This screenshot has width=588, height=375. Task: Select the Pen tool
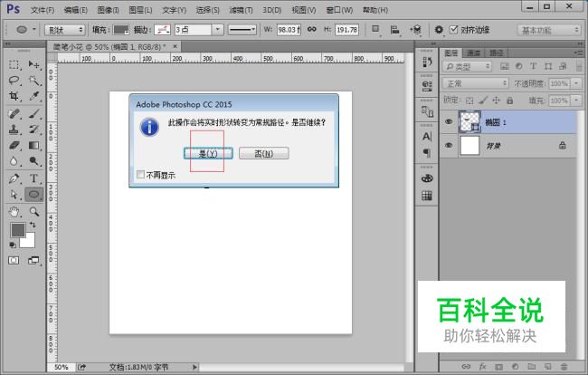point(14,178)
